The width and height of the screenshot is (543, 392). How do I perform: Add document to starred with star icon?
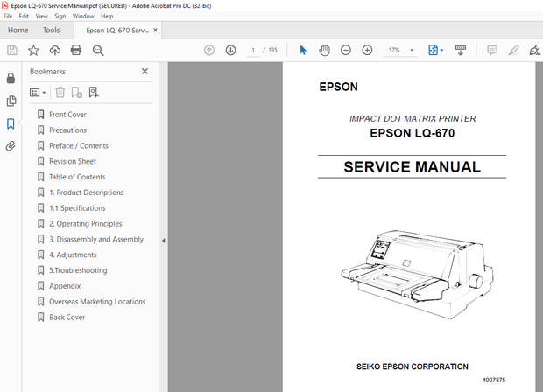33,51
